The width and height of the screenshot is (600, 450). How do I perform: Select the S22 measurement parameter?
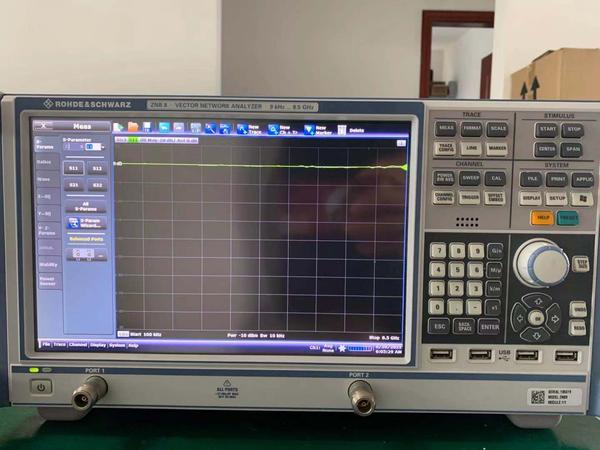(x=97, y=185)
